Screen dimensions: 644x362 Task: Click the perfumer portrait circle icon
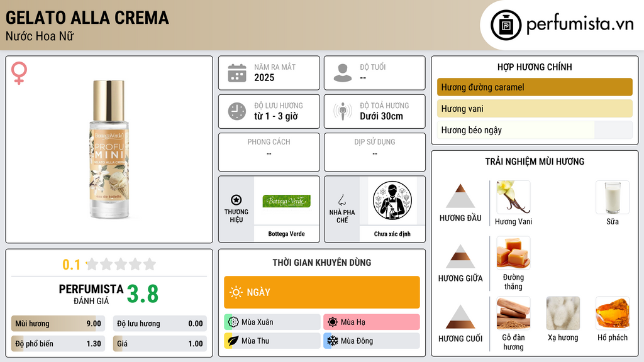(x=392, y=200)
